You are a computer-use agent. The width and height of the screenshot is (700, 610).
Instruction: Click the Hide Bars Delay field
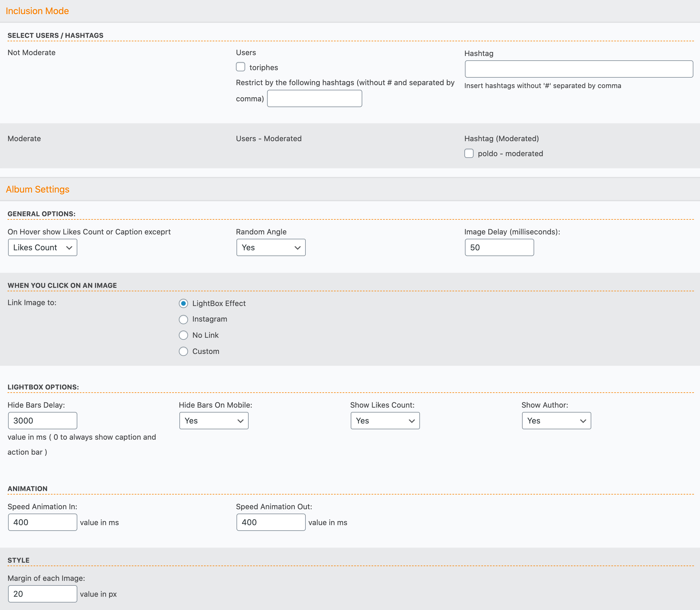42,421
